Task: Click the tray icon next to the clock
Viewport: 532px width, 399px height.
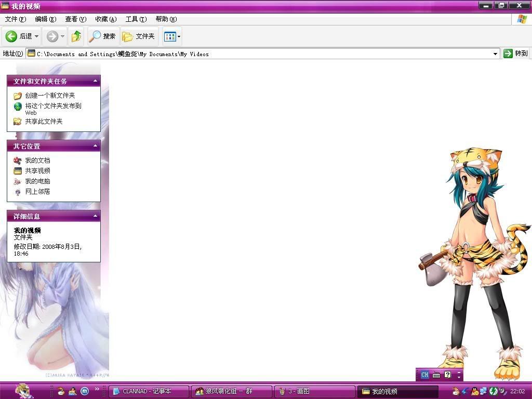Action: coord(502,391)
